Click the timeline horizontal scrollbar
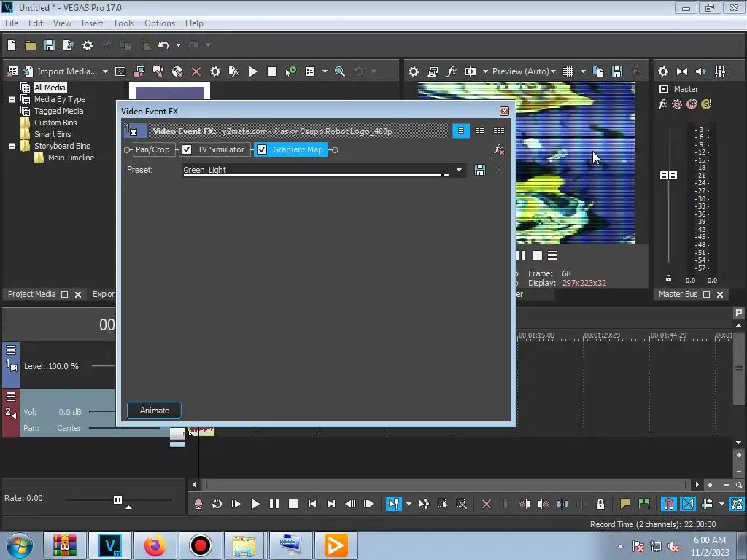The height and width of the screenshot is (560, 747). pyautogui.click(x=446, y=485)
